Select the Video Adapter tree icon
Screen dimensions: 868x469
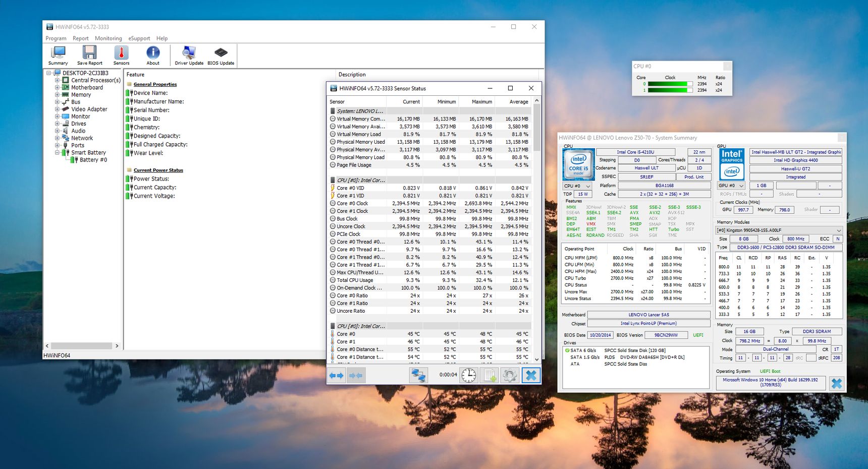(66, 109)
